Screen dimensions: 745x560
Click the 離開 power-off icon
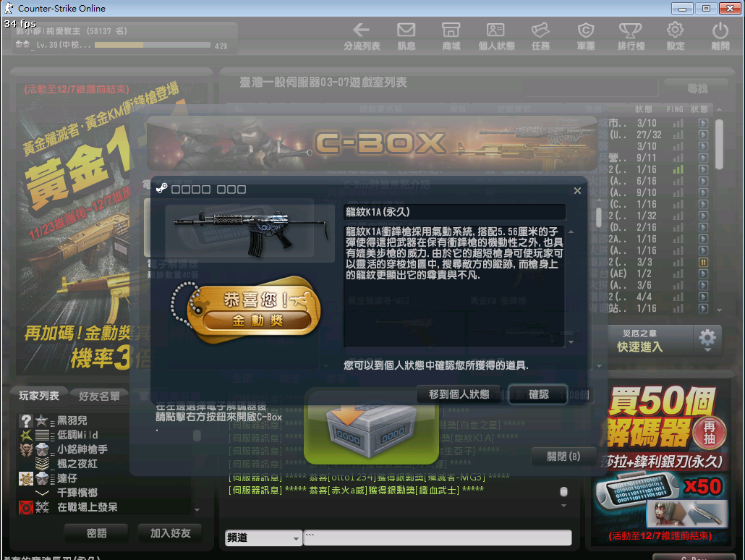[x=720, y=37]
